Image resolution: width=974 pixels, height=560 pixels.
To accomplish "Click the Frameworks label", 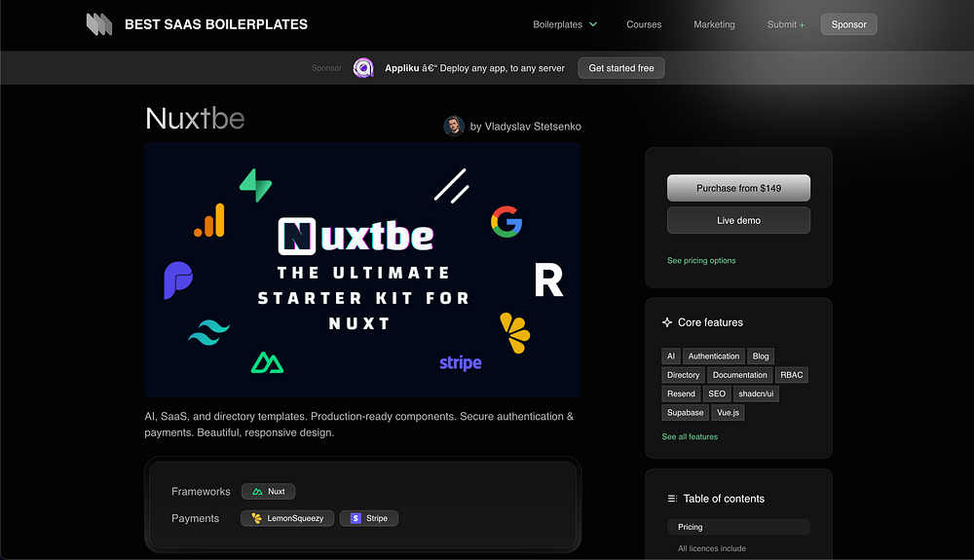I will [x=201, y=492].
